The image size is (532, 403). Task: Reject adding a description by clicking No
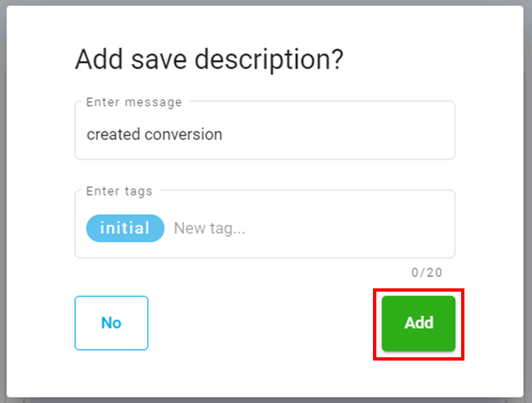point(111,323)
